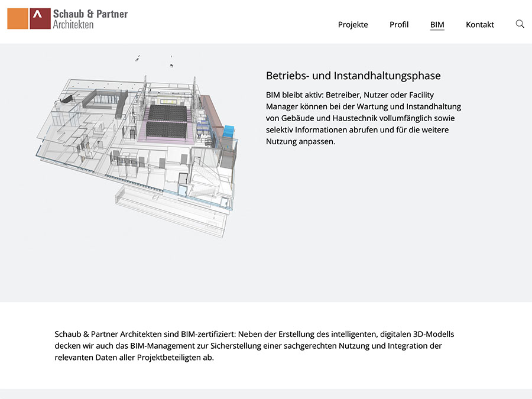Open the Kontakt page

click(480, 25)
